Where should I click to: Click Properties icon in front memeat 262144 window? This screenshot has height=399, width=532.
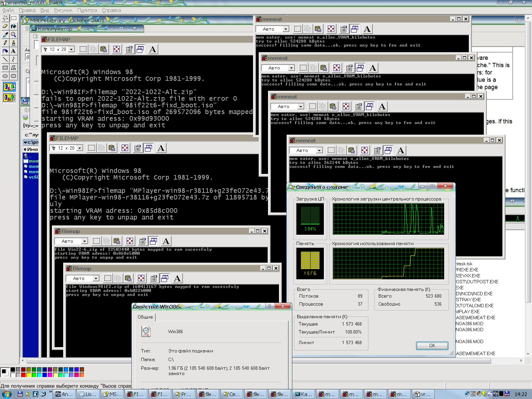377,150
